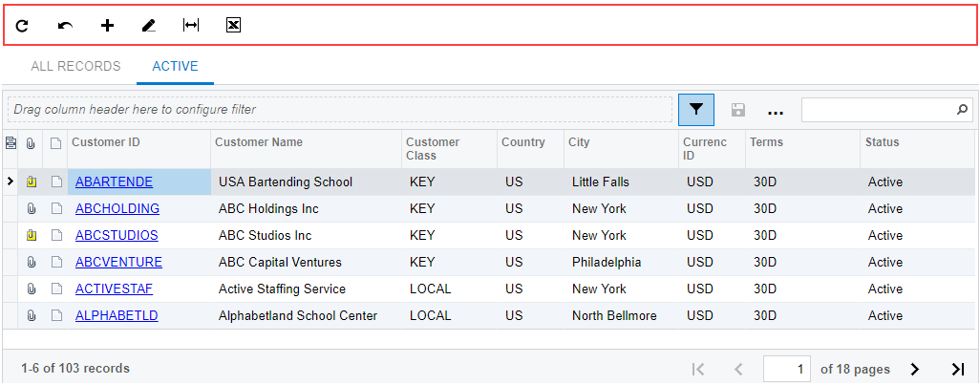
Task: Open the ABCHOLDING customer link
Action: [117, 208]
